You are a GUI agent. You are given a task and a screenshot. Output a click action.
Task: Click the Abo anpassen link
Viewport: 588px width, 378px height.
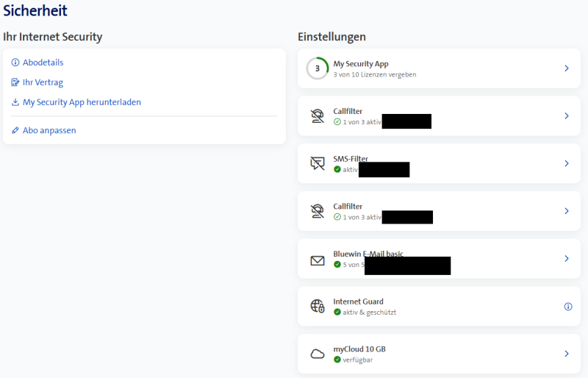click(49, 130)
